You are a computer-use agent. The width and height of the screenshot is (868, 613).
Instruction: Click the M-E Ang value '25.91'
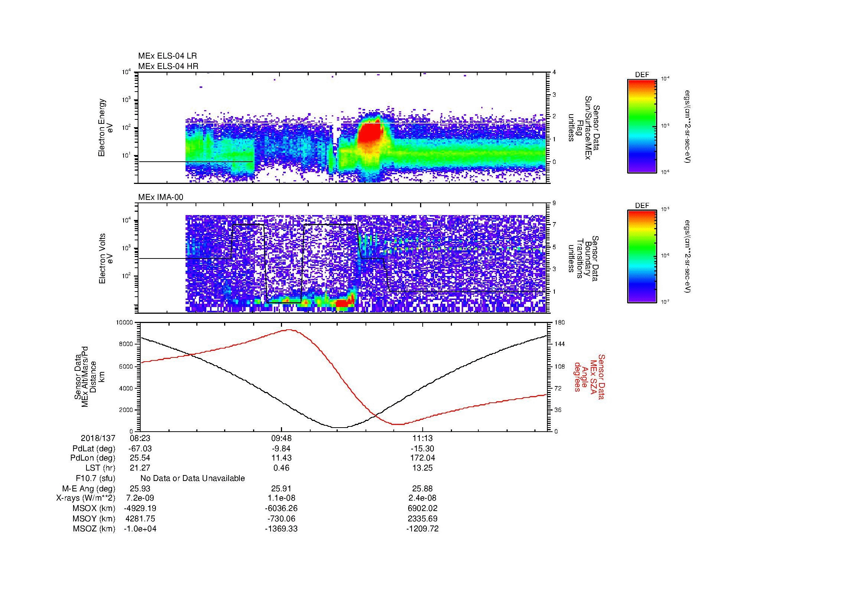point(281,488)
